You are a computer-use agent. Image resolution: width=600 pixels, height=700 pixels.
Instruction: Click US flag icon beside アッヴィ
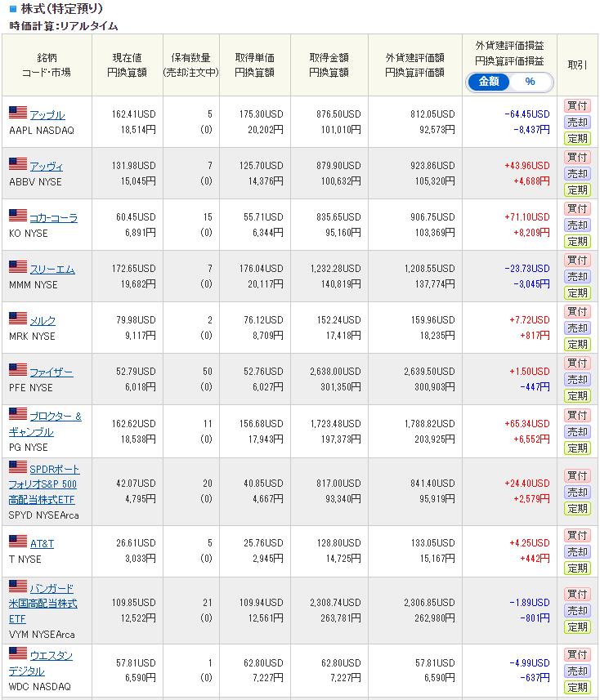[x=18, y=164]
